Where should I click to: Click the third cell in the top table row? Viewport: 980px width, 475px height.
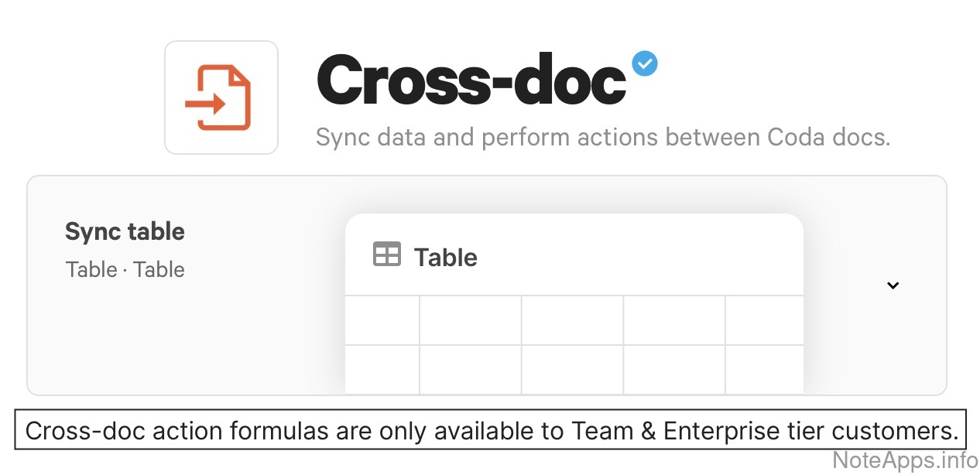(x=572, y=320)
